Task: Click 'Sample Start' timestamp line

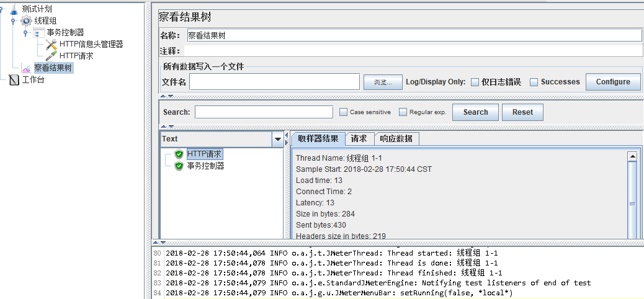Action: (x=364, y=169)
